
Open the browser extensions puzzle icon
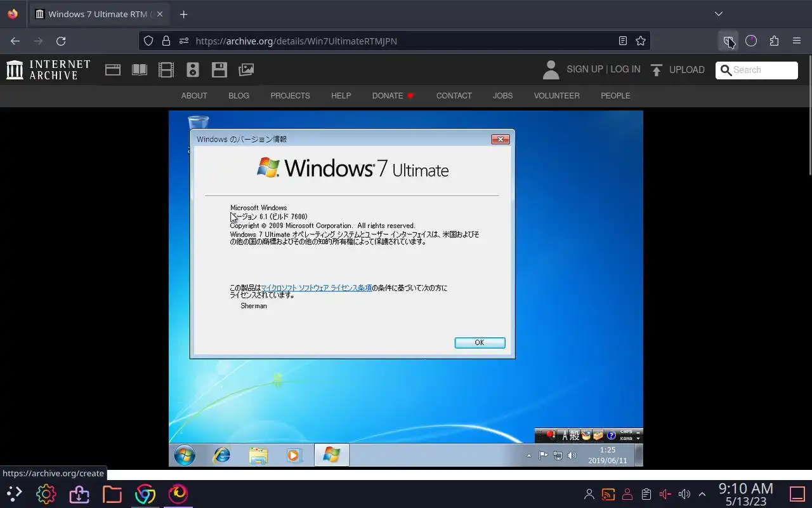tap(774, 41)
